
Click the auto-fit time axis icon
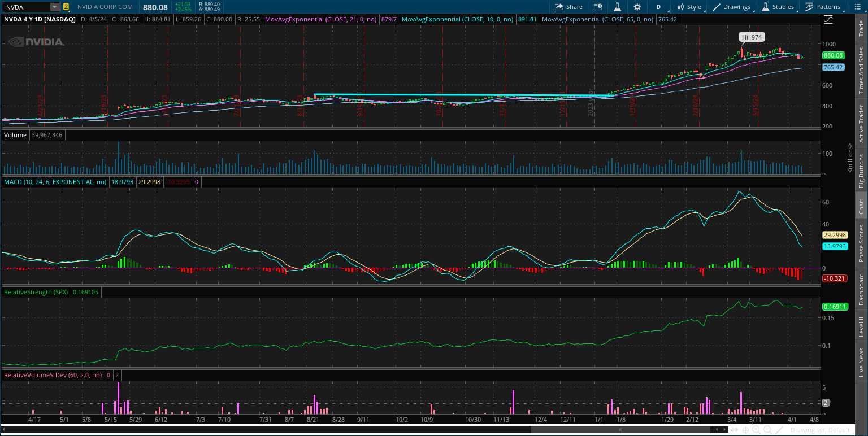tap(735, 430)
